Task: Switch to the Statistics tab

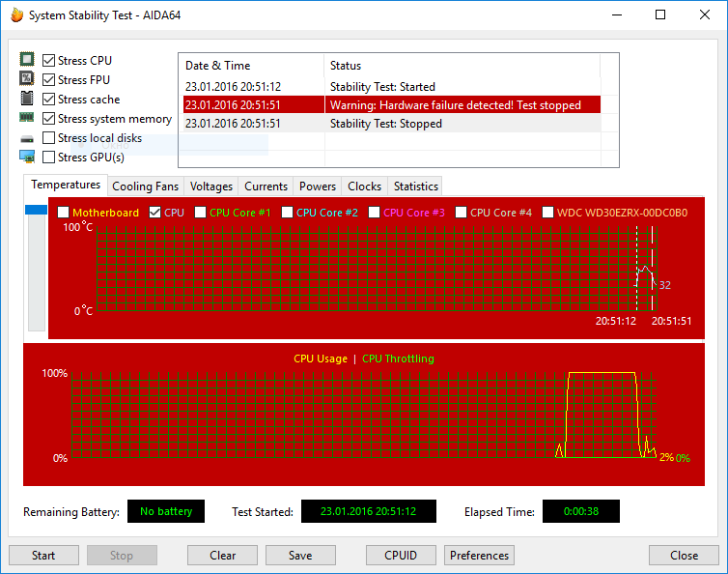Action: [415, 187]
